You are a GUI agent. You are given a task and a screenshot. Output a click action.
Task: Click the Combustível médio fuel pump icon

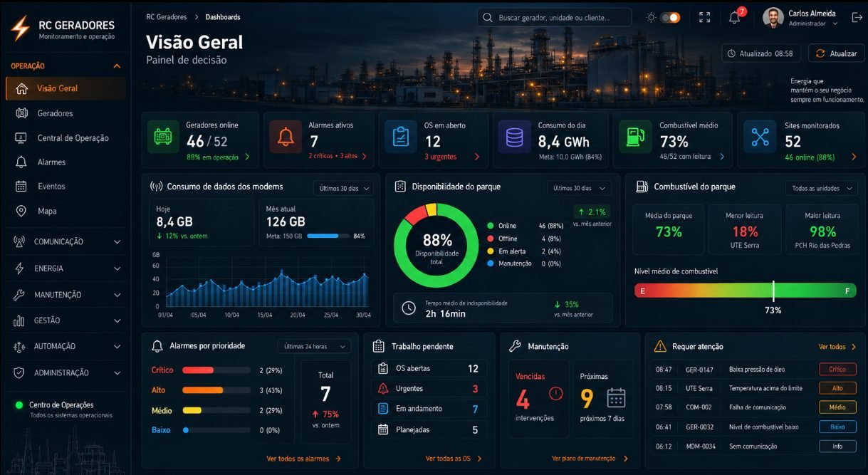coord(635,136)
